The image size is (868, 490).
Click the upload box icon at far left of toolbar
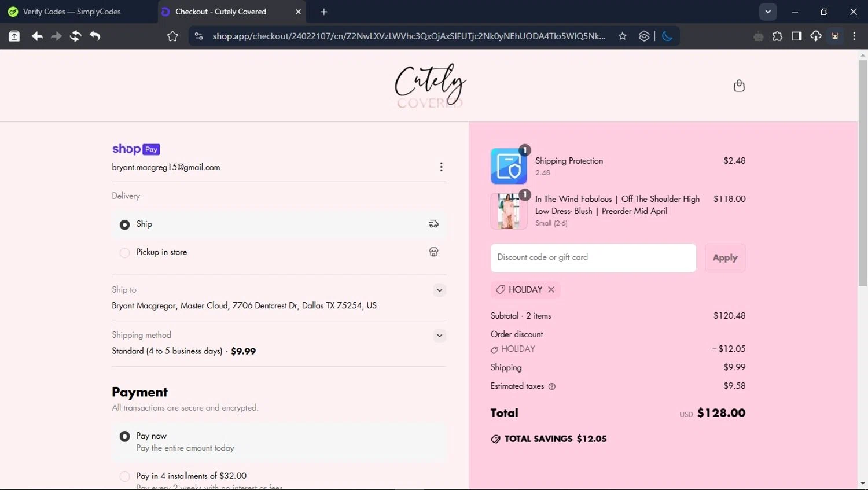14,36
